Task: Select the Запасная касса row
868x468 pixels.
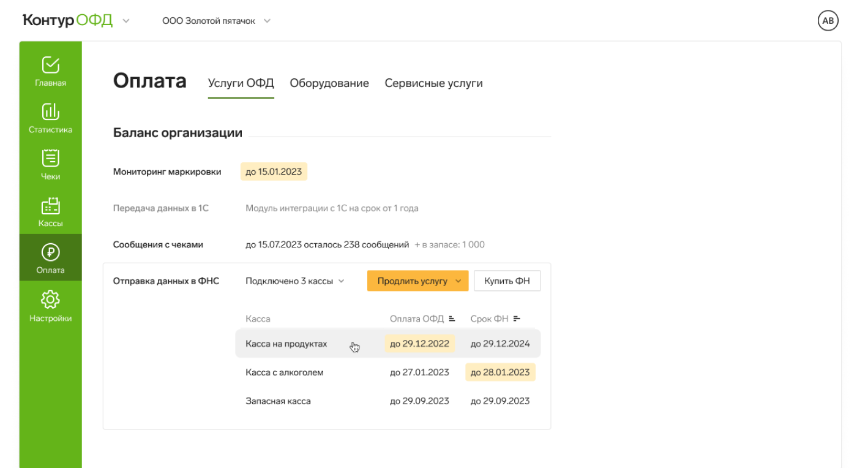Action: coord(387,401)
